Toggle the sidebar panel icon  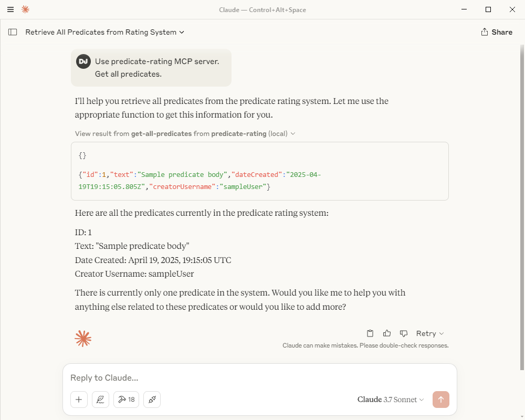tap(13, 32)
